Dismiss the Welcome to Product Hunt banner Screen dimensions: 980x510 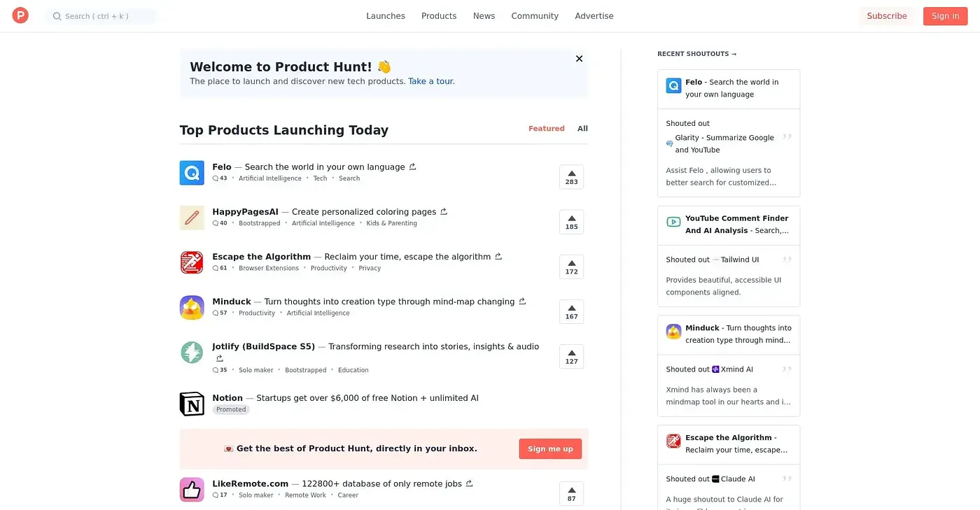(x=579, y=59)
